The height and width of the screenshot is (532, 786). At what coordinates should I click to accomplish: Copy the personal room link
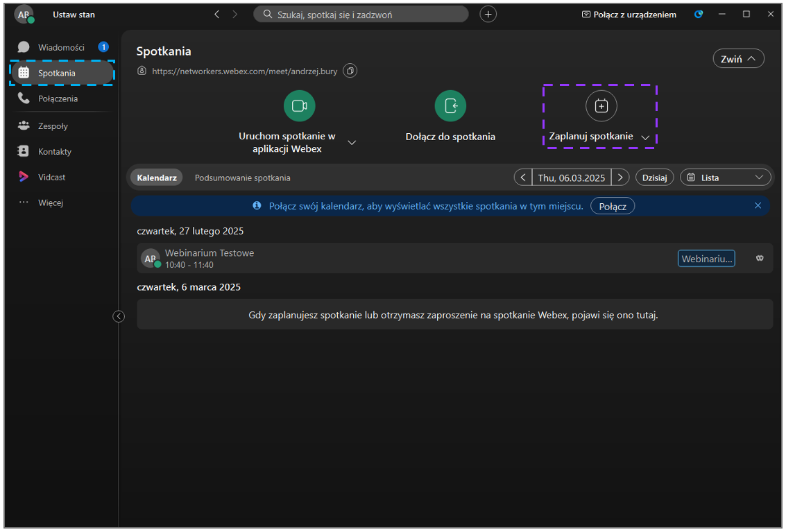350,71
